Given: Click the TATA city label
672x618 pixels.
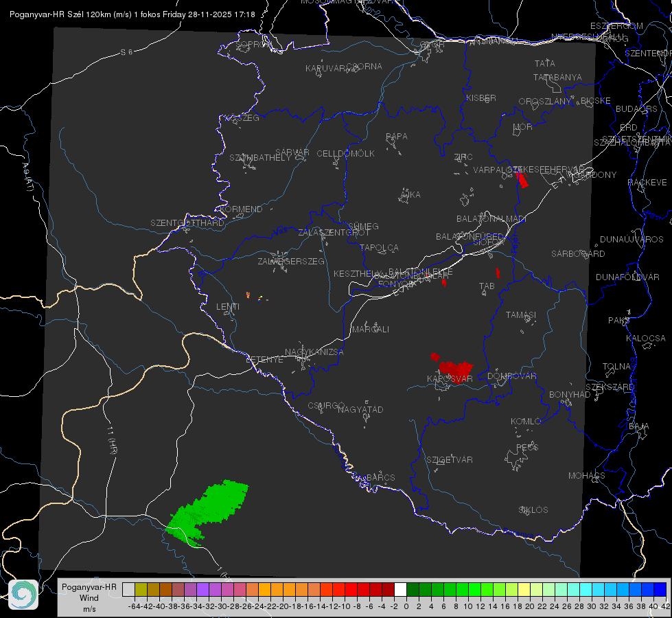Looking at the screenshot, I should coord(545,63).
